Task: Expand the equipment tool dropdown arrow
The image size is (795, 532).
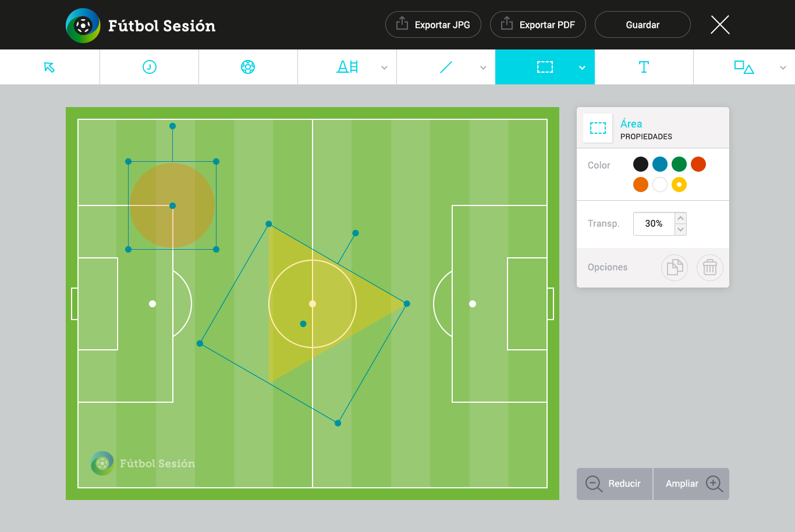Action: [384, 68]
